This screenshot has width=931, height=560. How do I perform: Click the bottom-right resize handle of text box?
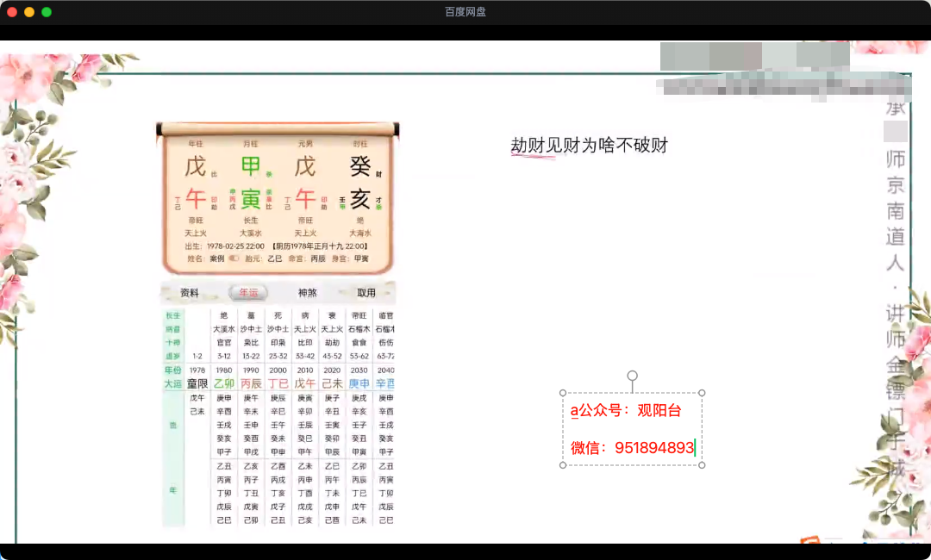[x=702, y=465]
